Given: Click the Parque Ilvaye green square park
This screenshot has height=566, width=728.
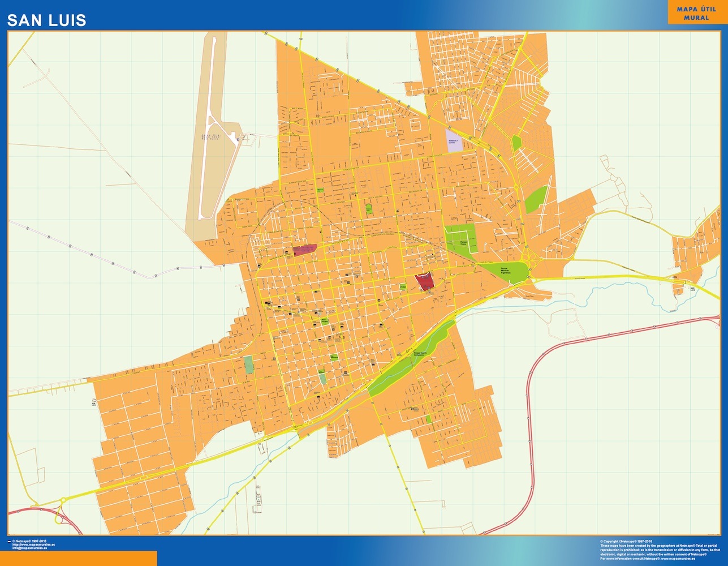Looking at the screenshot, I should tap(460, 239).
